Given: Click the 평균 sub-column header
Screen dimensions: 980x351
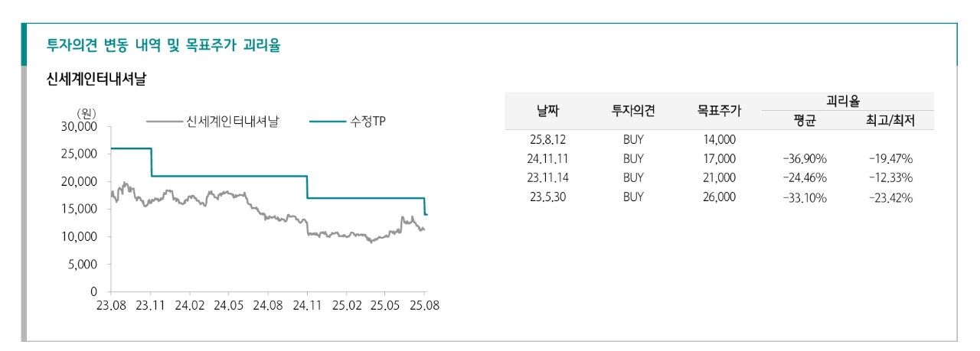Looking at the screenshot, I should click(x=805, y=120).
